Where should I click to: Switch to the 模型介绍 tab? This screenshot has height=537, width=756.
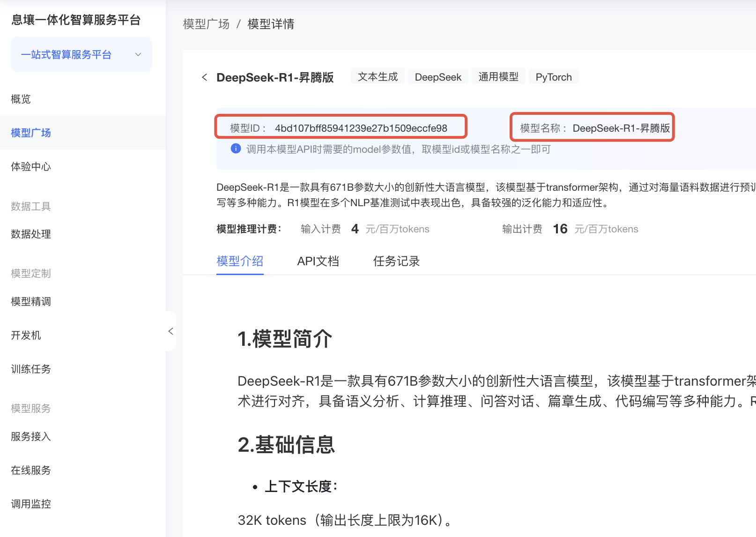pos(240,261)
